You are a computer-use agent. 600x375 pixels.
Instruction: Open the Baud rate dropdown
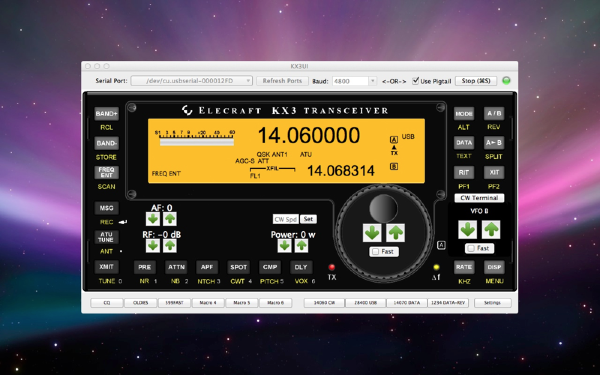pyautogui.click(x=354, y=81)
